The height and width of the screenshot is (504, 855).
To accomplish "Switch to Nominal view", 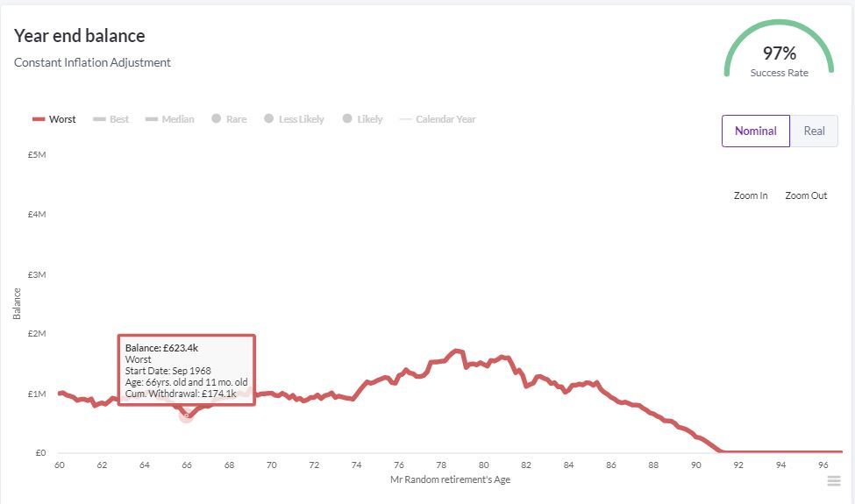I will point(755,131).
